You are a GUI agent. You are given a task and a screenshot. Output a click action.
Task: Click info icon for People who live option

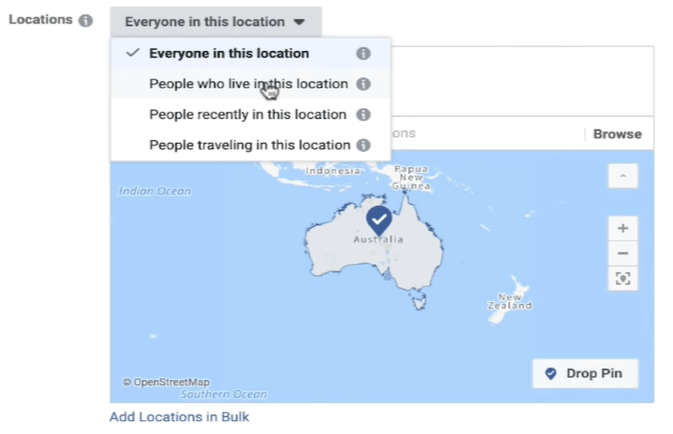[363, 84]
